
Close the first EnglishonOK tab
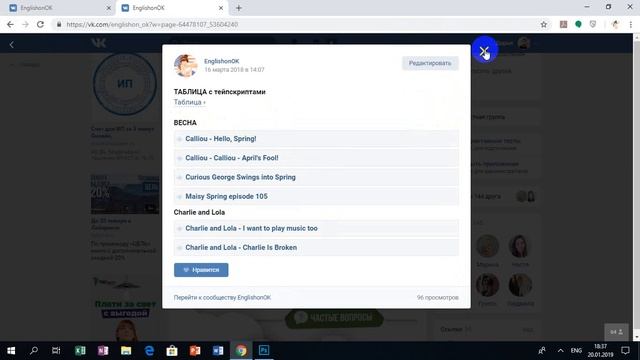pyautogui.click(x=109, y=8)
